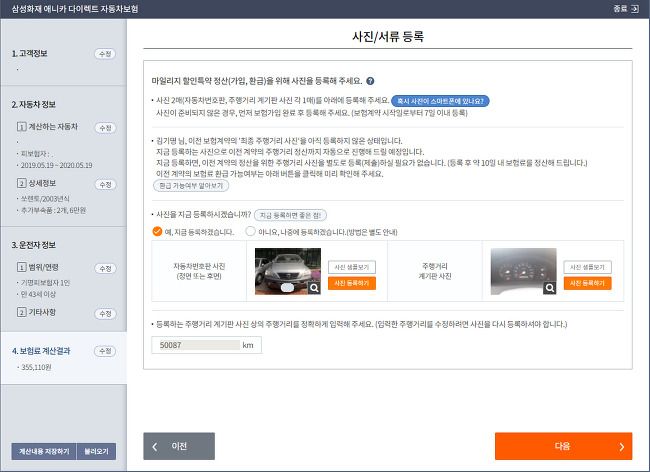The image size is (650, 472).
Task: Click the premium amount 355,110원
Action: (x=36, y=367)
